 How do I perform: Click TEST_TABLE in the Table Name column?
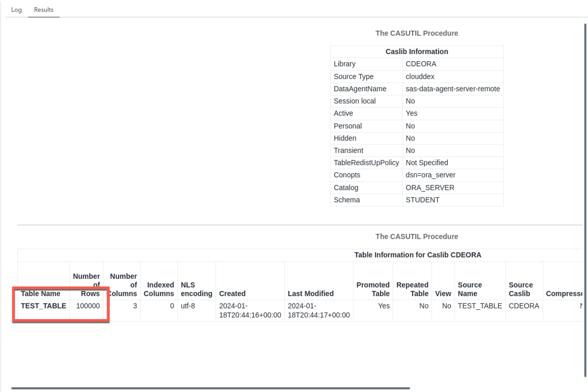pyautogui.click(x=43, y=306)
